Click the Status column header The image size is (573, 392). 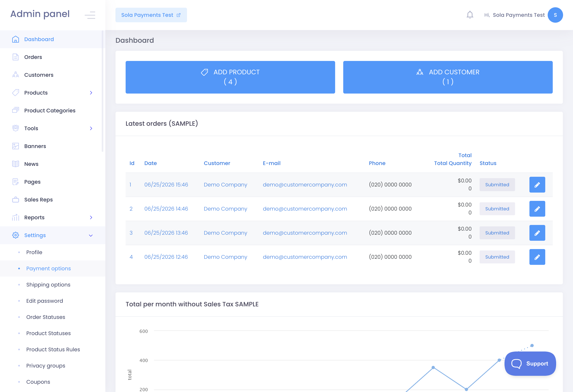pos(488,163)
